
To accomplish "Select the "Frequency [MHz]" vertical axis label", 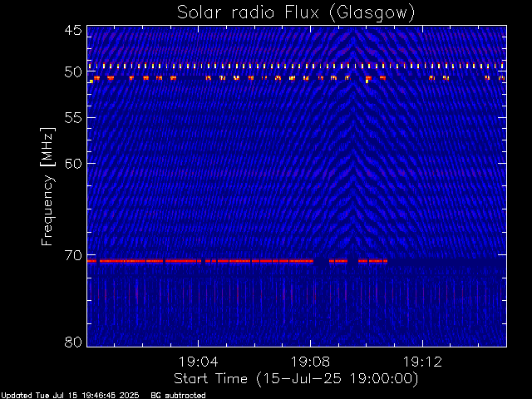I will click(49, 185).
